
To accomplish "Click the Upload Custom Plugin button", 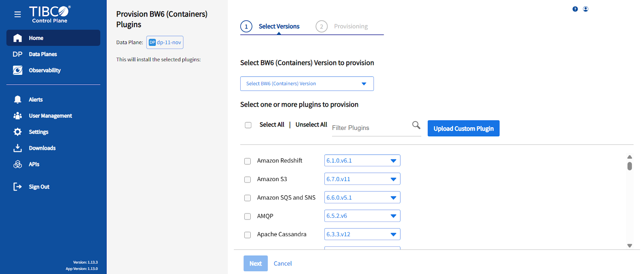I will coord(463,129).
